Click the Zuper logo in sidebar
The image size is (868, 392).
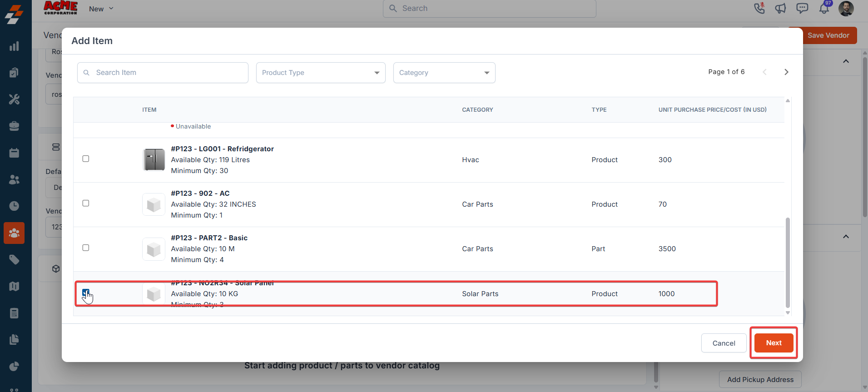[14, 14]
